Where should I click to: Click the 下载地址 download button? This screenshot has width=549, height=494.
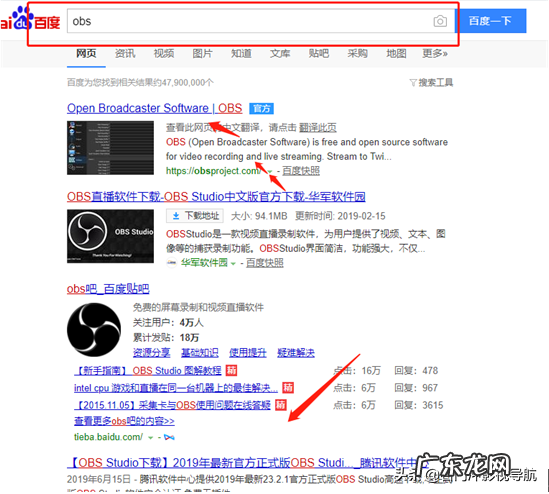tap(195, 216)
